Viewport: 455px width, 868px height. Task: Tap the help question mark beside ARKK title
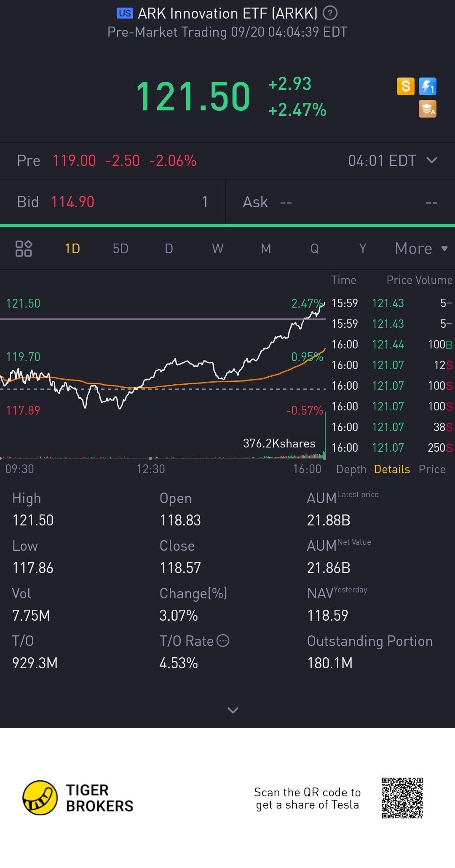pos(330,13)
